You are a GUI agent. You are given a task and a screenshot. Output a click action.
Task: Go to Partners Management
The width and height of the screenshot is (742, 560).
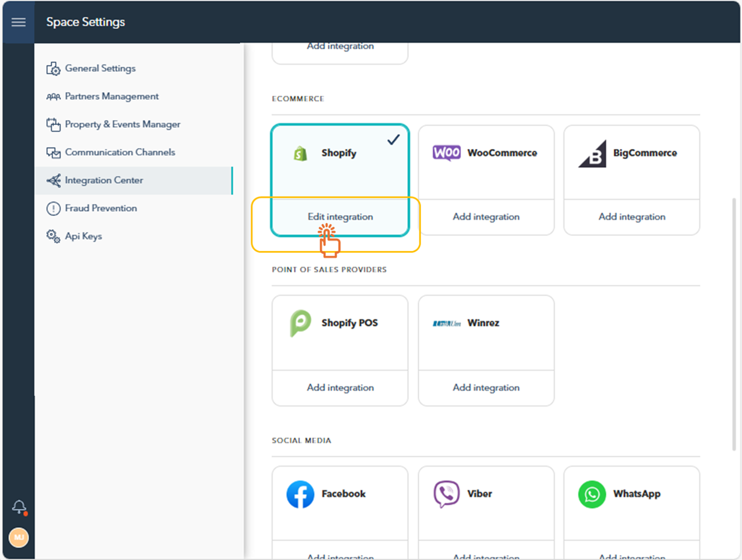tap(134, 97)
